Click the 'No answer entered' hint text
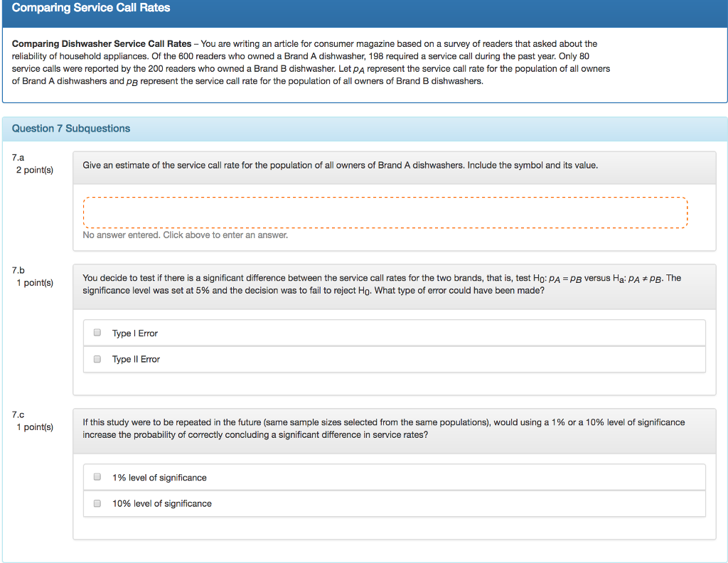 coord(185,235)
